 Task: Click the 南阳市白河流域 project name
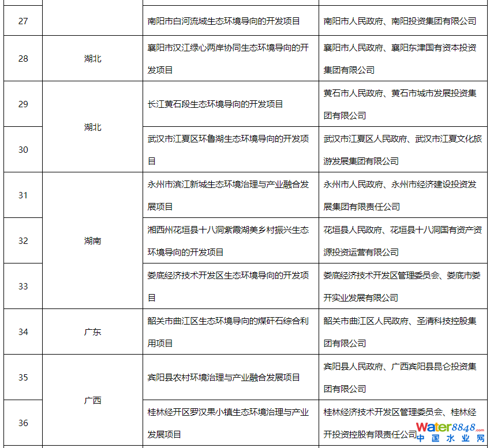coord(224,21)
